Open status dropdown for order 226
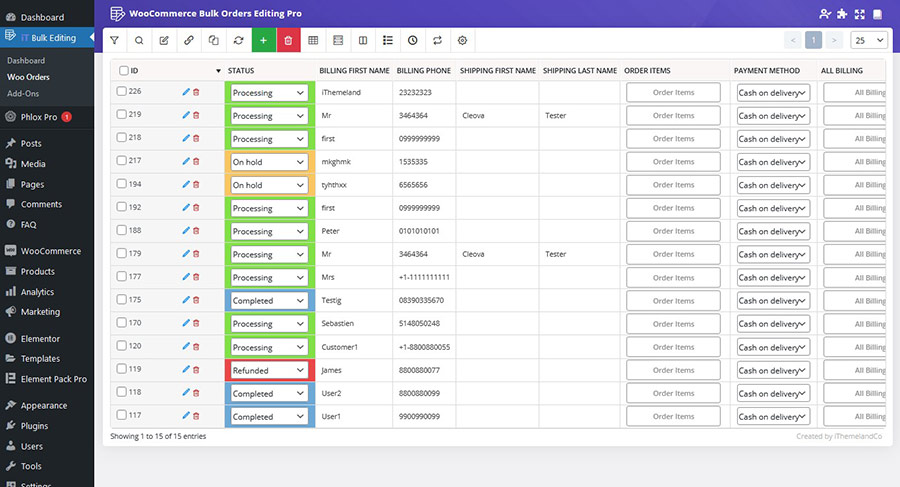Image resolution: width=900 pixels, height=487 pixels. point(269,92)
